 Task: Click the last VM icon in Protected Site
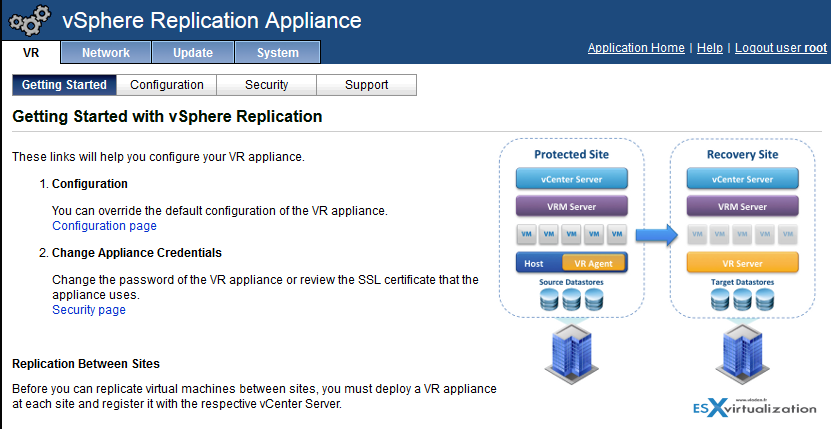617,234
